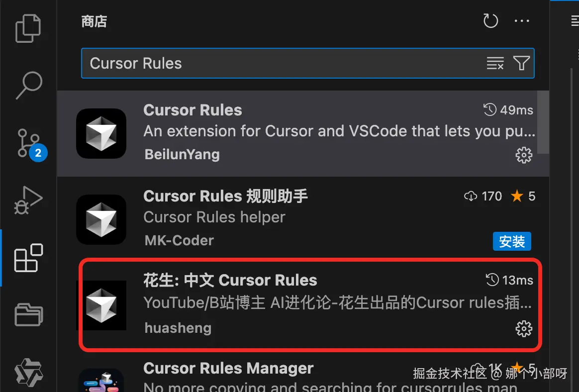Select the Extensions blocks icon
This screenshot has width=579, height=392.
point(28,258)
